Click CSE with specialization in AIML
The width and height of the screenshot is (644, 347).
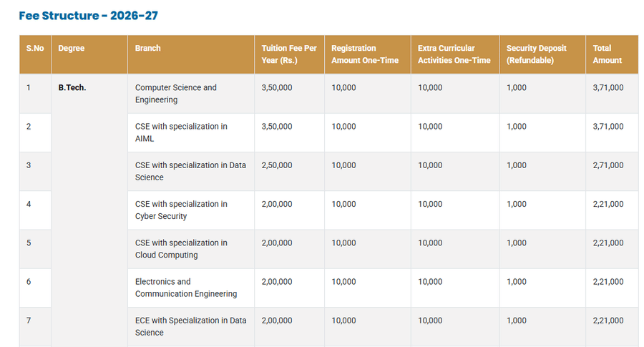coord(181,132)
